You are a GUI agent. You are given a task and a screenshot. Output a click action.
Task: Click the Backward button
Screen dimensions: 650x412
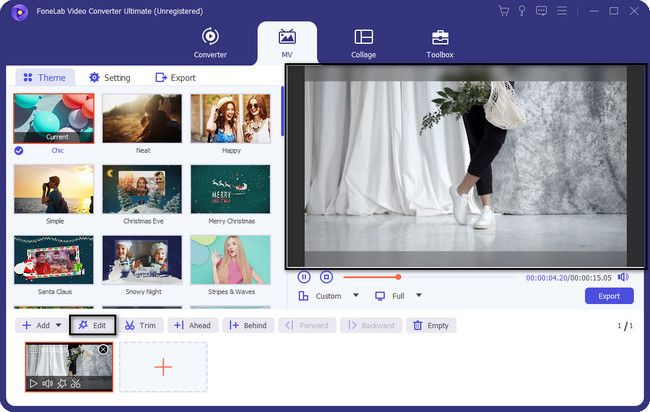pos(371,325)
